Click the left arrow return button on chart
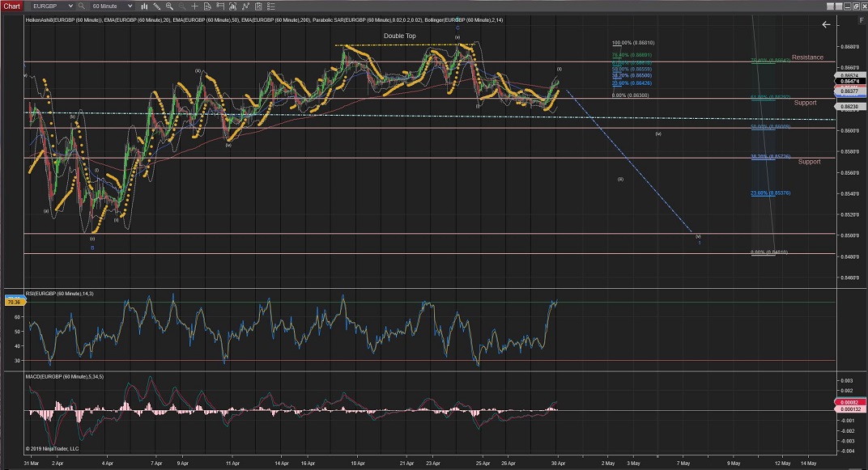 point(826,25)
